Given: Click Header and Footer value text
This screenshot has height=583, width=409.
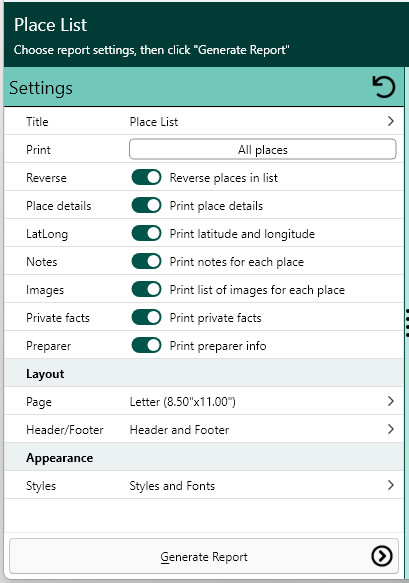Looking at the screenshot, I should tap(179, 430).
